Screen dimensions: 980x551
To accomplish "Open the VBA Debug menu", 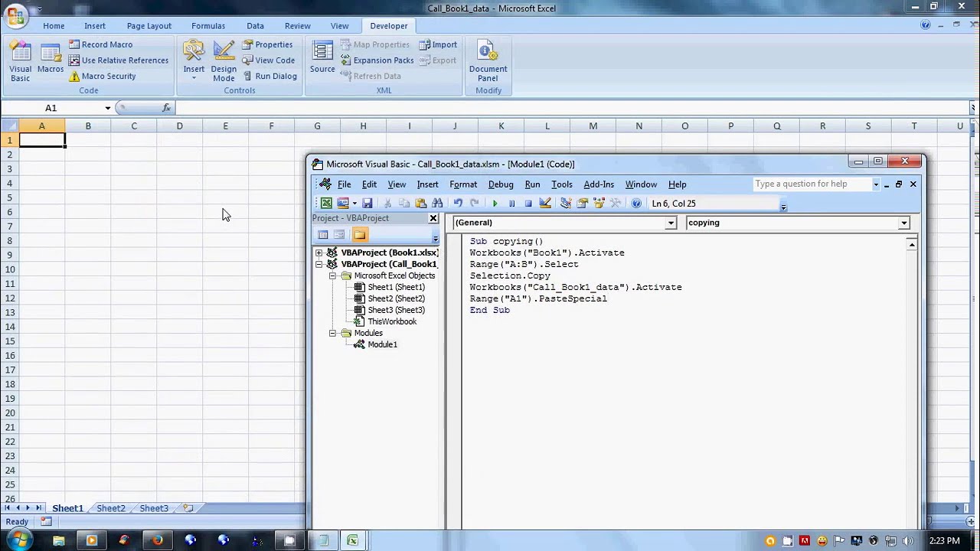I will 501,184.
